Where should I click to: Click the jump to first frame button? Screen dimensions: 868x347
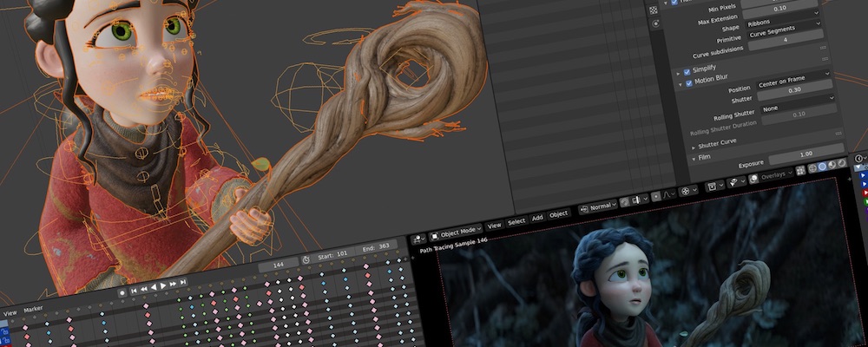click(x=134, y=291)
